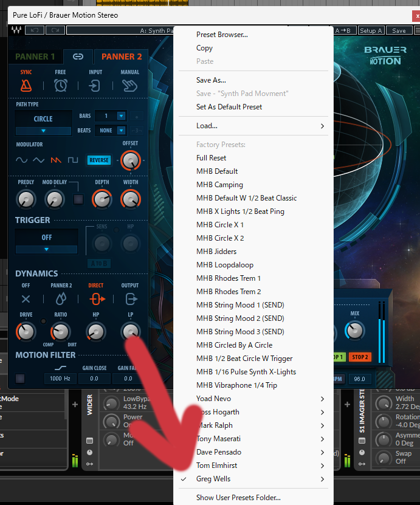The image size is (420, 505).
Task: Pick the square wave modulator shape
Action: pyautogui.click(x=73, y=160)
